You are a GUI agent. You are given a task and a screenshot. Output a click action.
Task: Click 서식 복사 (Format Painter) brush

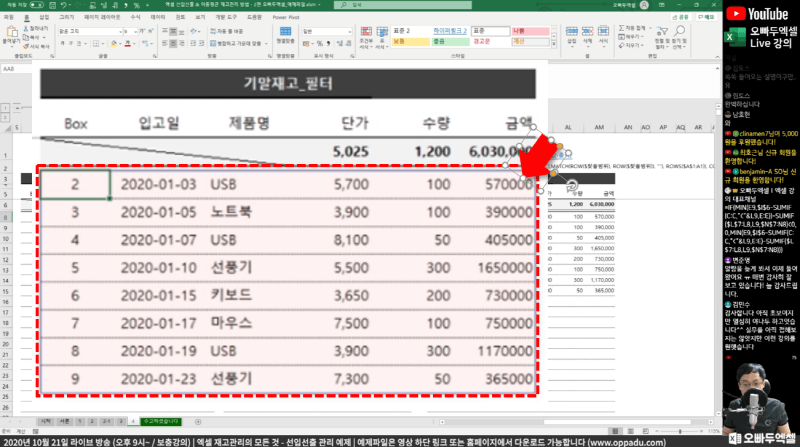pos(26,46)
